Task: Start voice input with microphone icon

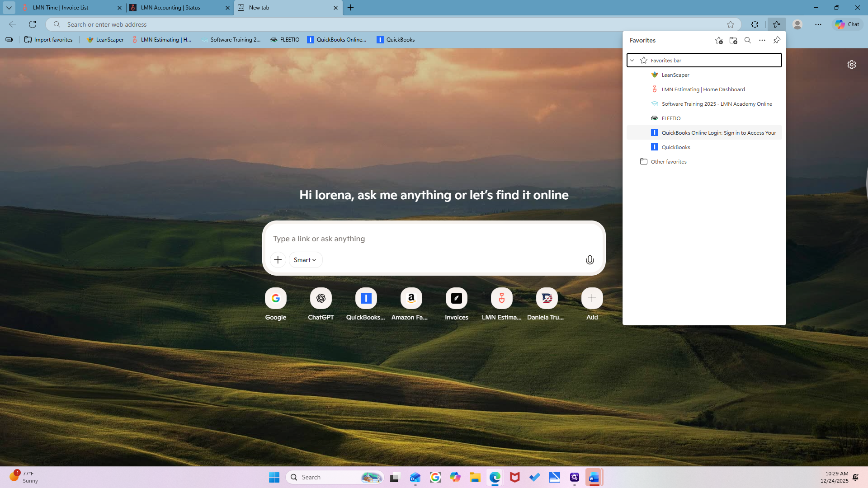Action: tap(590, 260)
